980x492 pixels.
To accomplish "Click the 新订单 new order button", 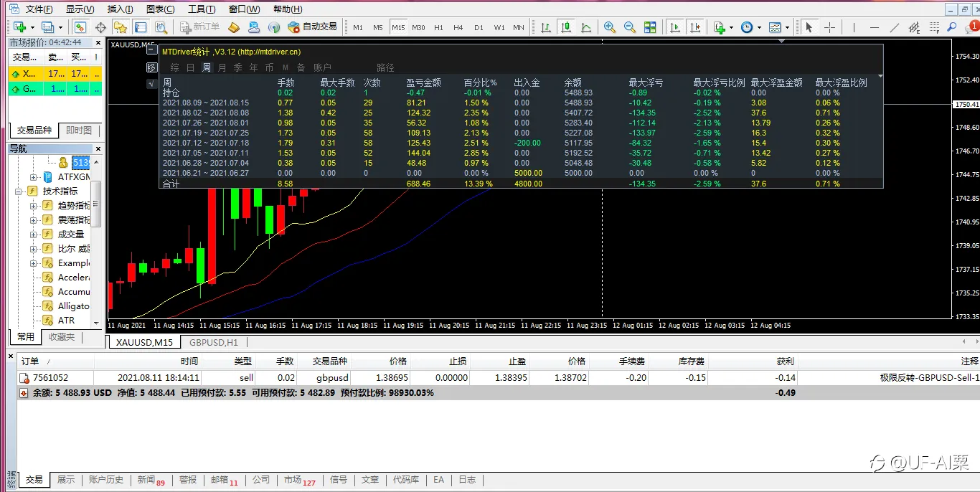I will pos(198,27).
